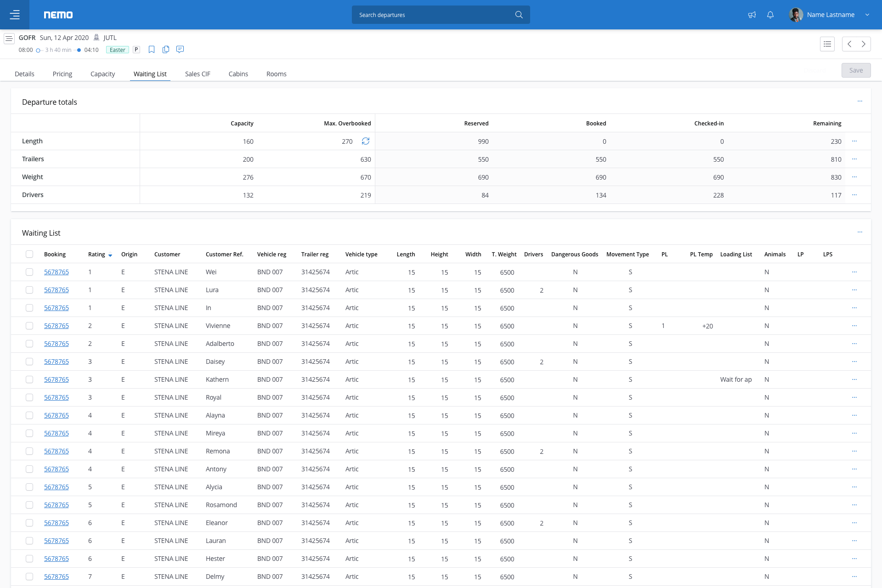Switch to the Cabins tab
The width and height of the screenshot is (882, 588).
tap(238, 74)
